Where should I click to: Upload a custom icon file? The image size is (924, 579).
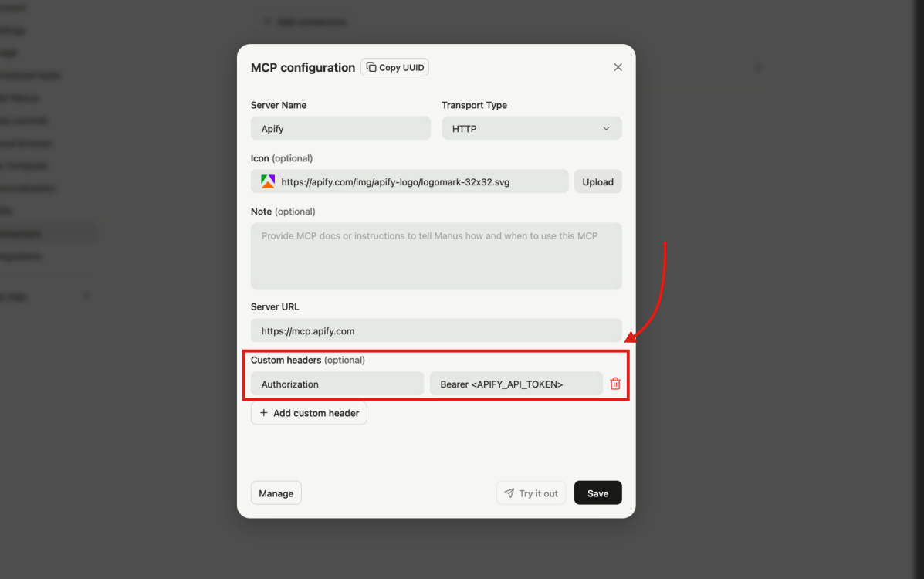point(597,181)
